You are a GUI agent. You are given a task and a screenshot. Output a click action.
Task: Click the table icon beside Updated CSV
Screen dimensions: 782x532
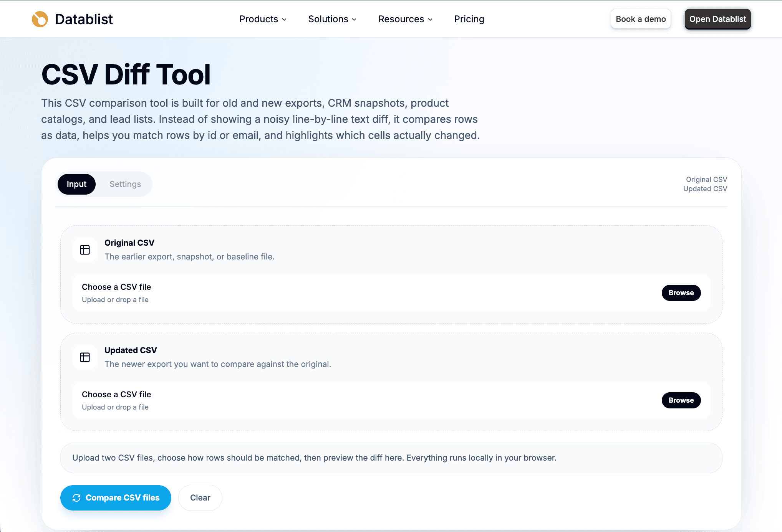click(85, 357)
